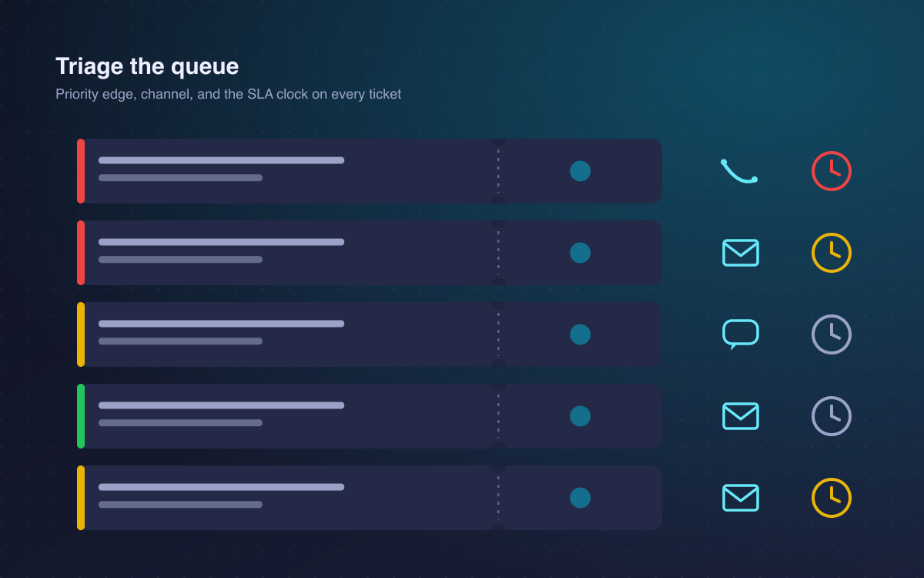The height and width of the screenshot is (578, 924).
Task: Click the chat bubble channel icon
Action: 741,334
